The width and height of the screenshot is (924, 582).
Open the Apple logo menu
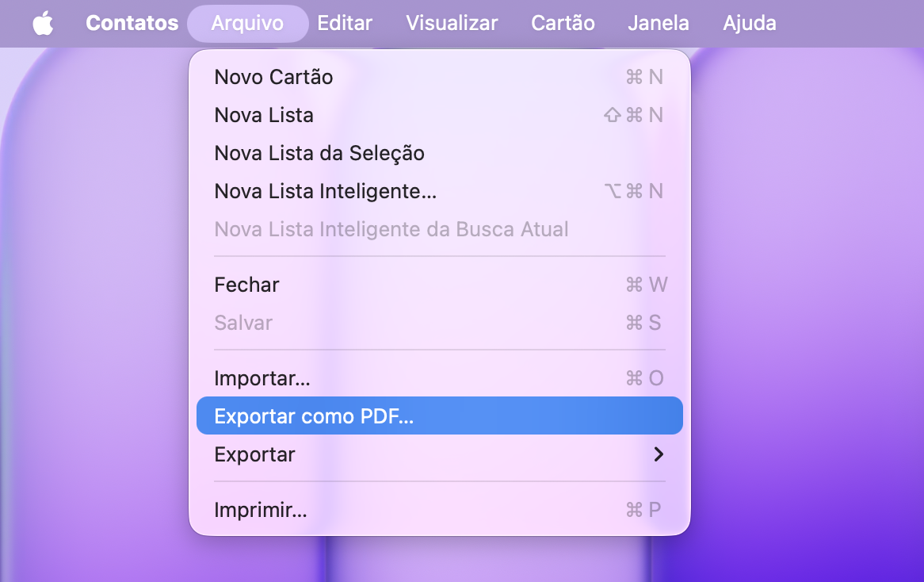coord(43,24)
